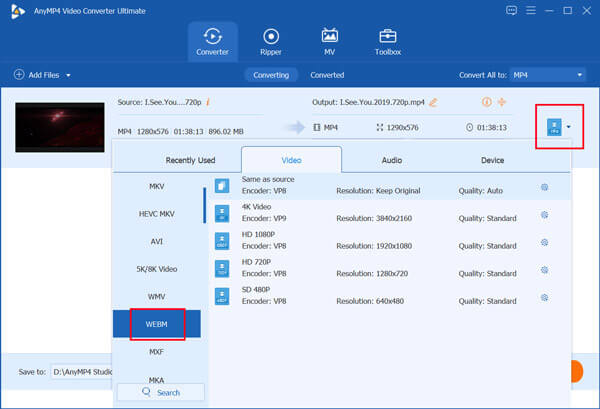Choose MKV in the format list
This screenshot has width=600, height=409.
157,186
